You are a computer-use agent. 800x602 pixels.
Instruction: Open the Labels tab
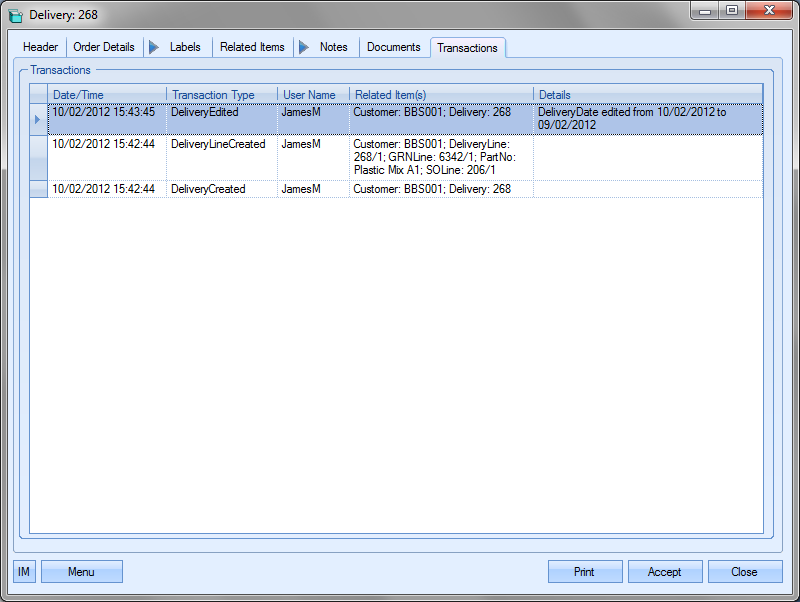(185, 47)
